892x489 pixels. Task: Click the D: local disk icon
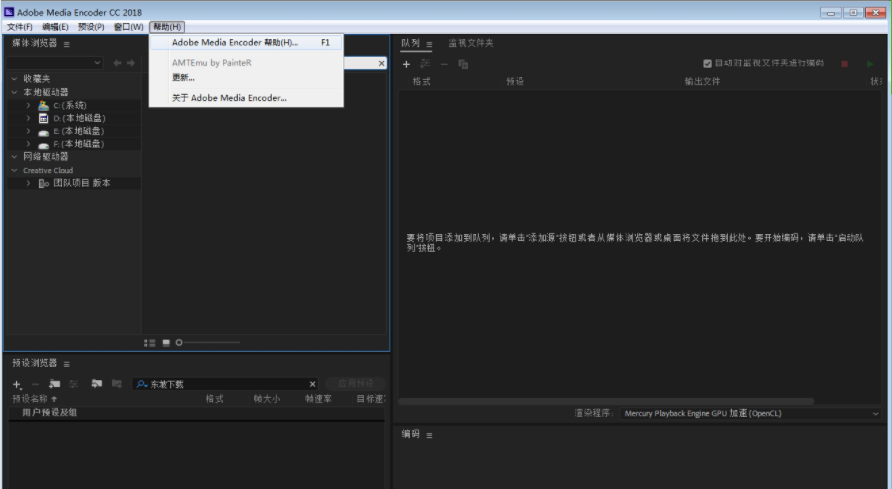43,118
